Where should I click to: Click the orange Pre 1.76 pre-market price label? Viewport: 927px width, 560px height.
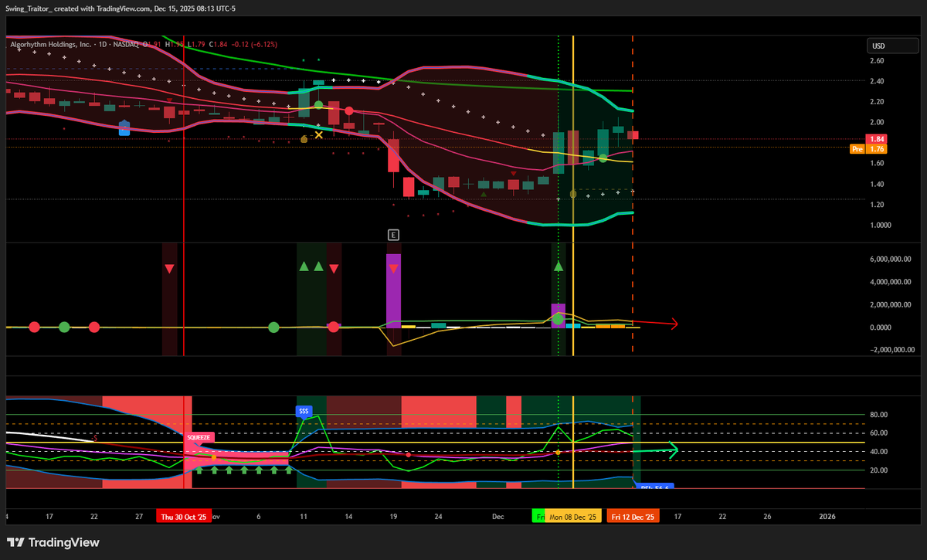click(x=868, y=149)
